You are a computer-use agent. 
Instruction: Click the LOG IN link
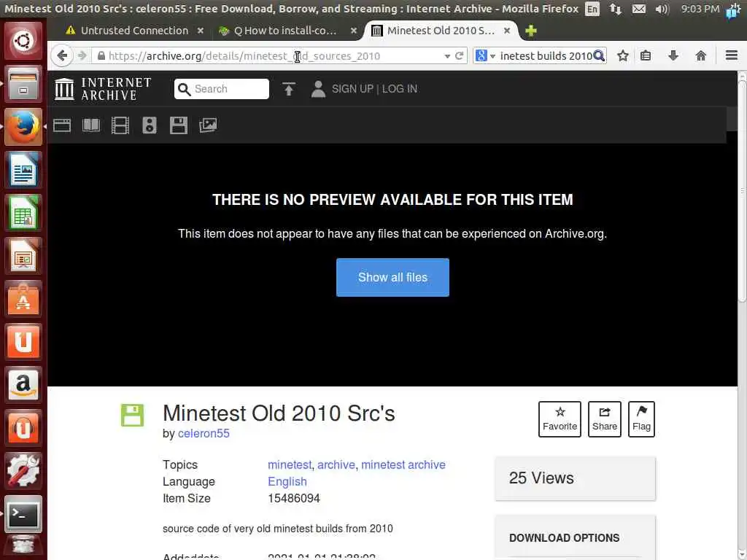(x=400, y=89)
